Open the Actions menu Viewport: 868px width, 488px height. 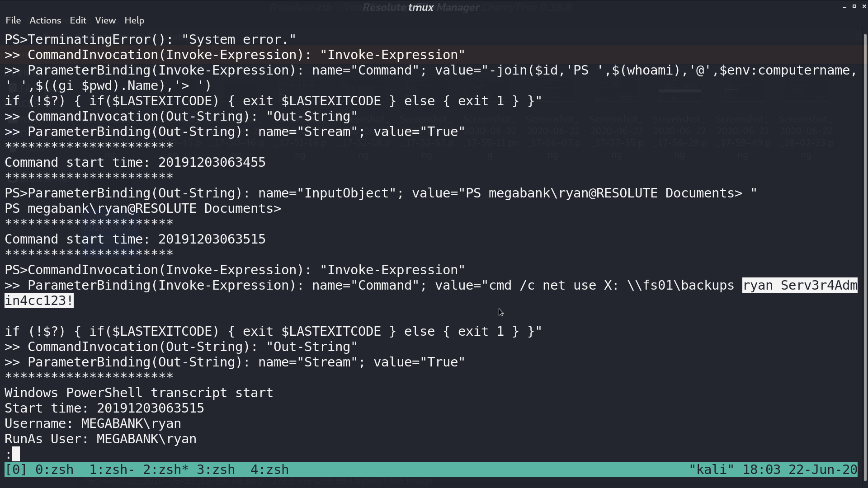(45, 20)
